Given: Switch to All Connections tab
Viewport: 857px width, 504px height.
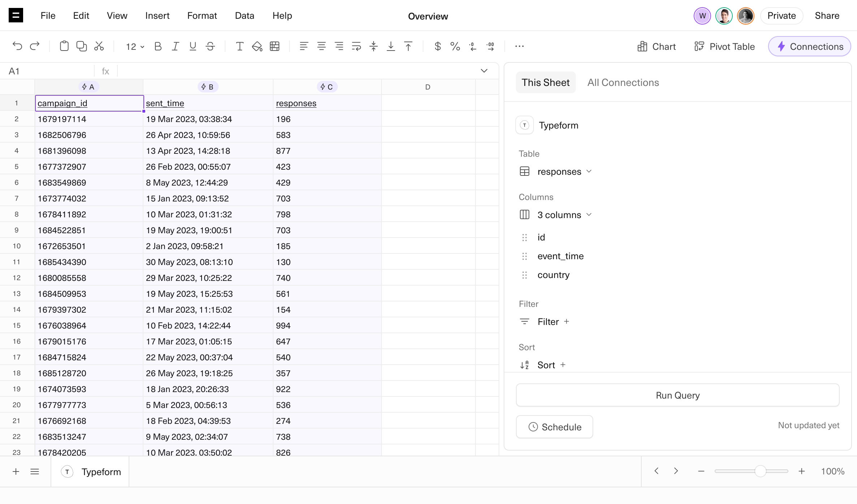Looking at the screenshot, I should coord(623,82).
